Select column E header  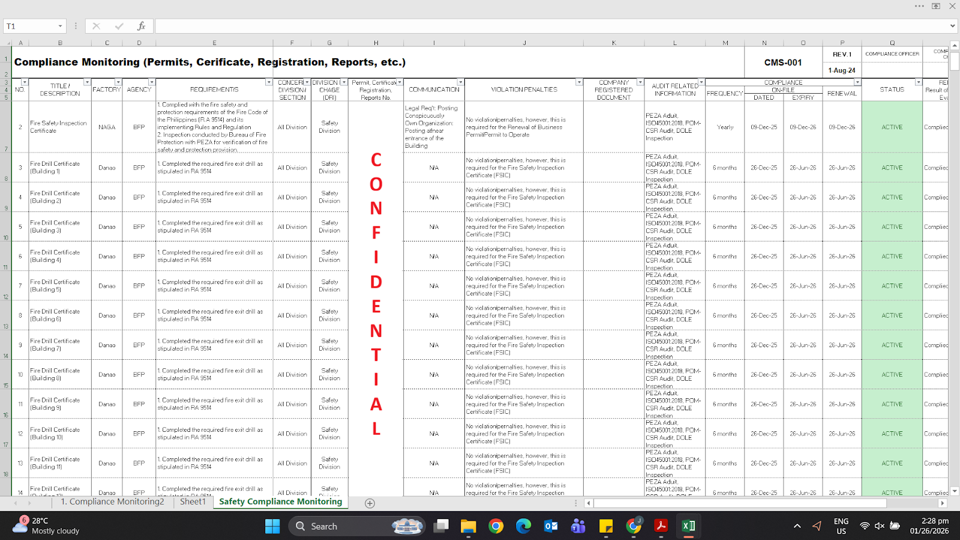(x=214, y=43)
